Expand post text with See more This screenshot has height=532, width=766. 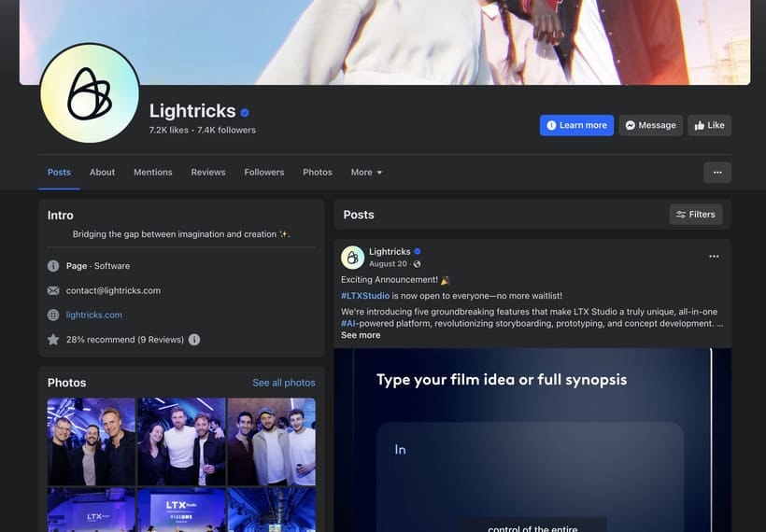pyautogui.click(x=361, y=335)
